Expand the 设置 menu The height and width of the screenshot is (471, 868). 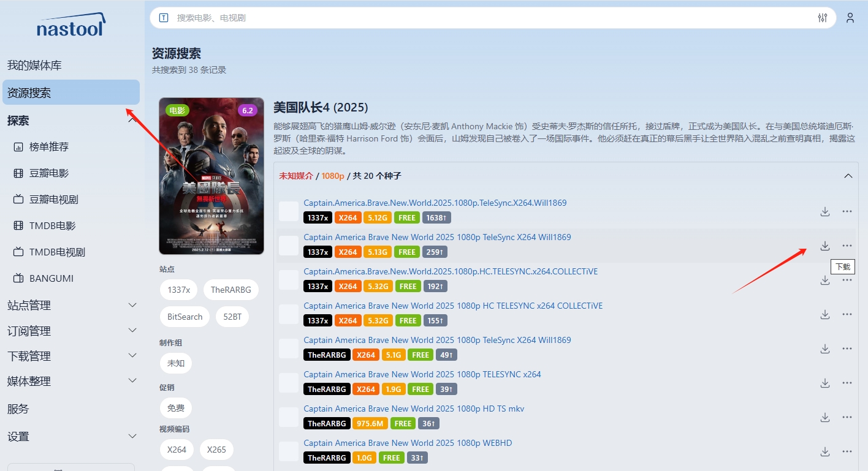coord(70,437)
